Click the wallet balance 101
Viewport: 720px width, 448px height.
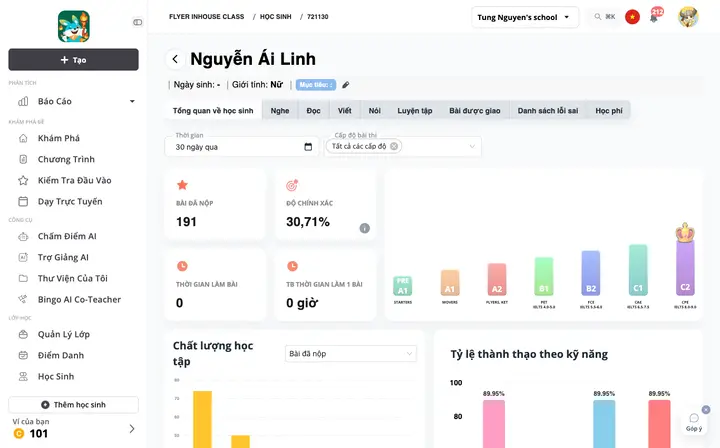(39, 434)
